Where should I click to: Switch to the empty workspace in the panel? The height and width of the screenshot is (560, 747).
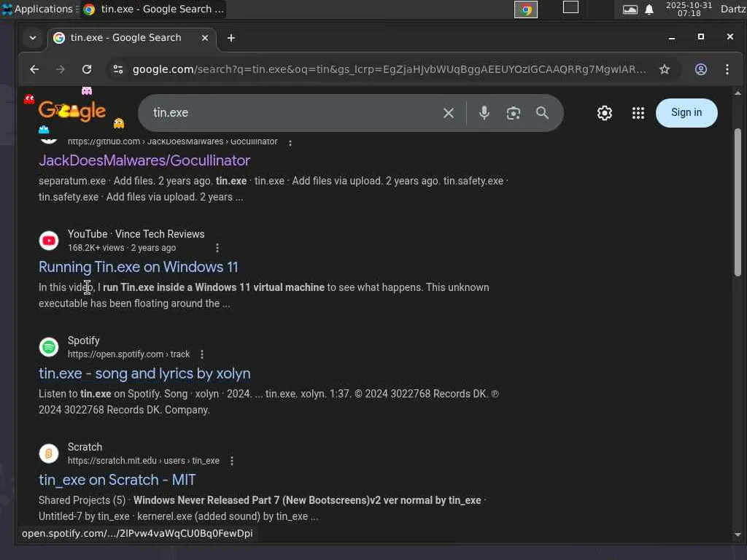coord(570,7)
